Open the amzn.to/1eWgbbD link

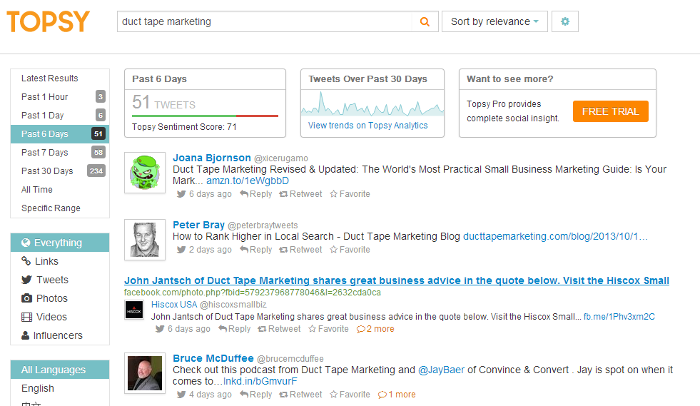[247, 180]
